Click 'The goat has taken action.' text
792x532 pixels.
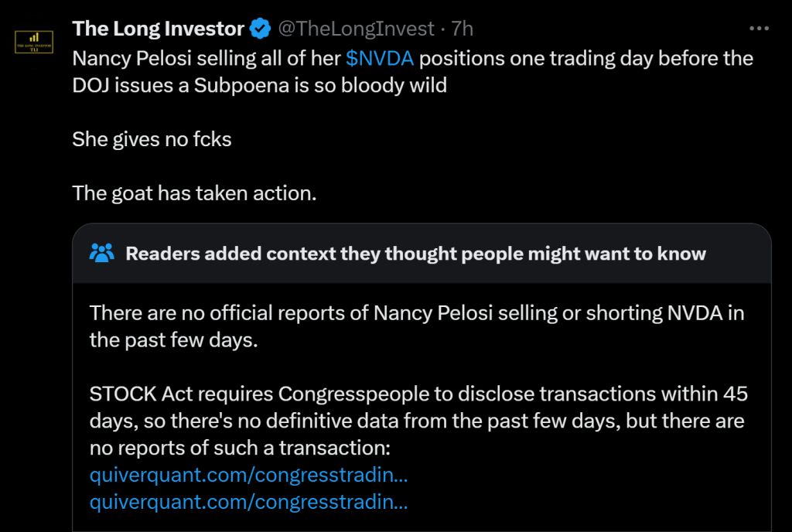194,193
